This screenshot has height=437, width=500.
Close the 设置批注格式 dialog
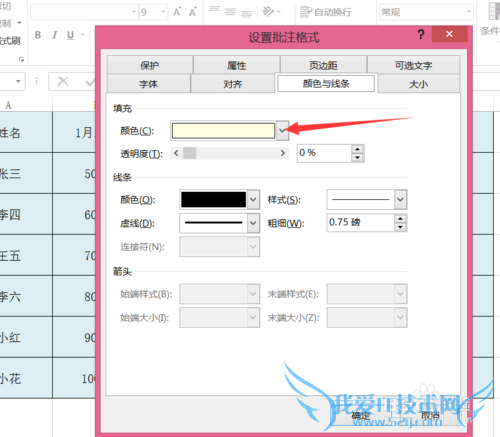(x=449, y=34)
